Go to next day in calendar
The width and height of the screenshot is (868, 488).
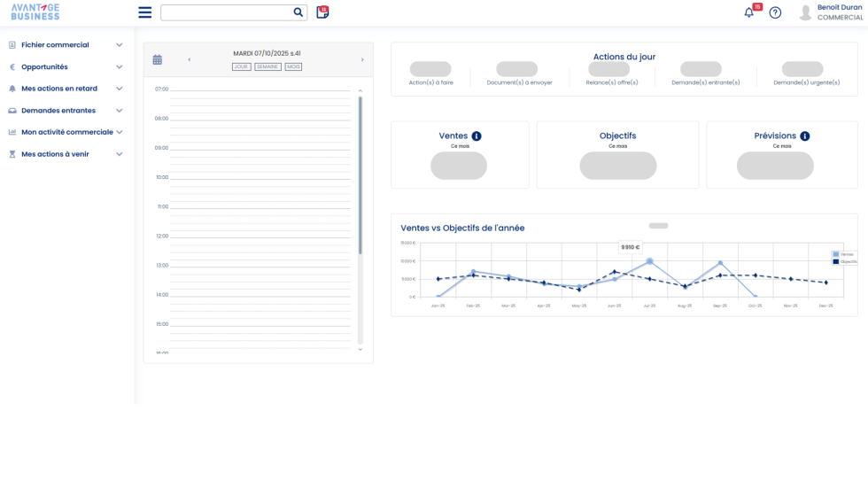click(x=362, y=60)
